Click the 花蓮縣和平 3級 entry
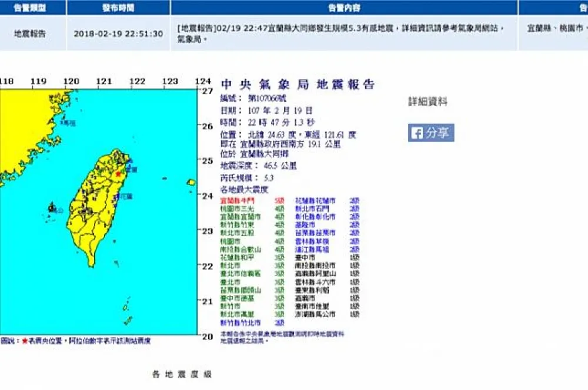 point(252,257)
